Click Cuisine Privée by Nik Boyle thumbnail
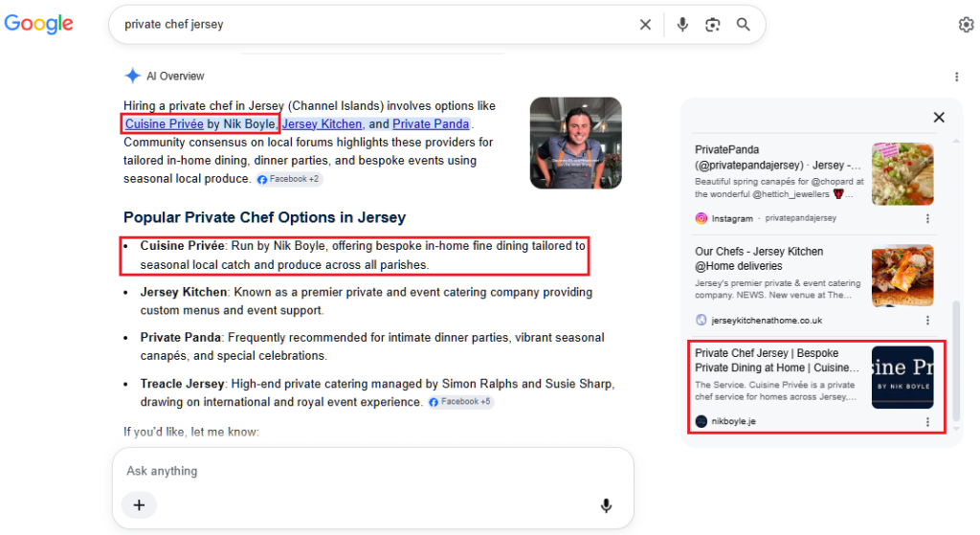Image resolution: width=980 pixels, height=535 pixels. 902,377
